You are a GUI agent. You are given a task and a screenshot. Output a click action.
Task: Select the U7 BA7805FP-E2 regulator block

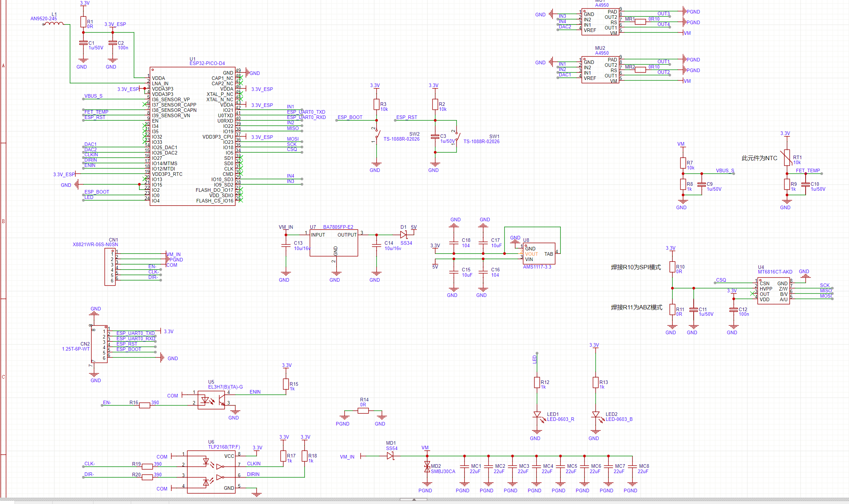click(333, 243)
